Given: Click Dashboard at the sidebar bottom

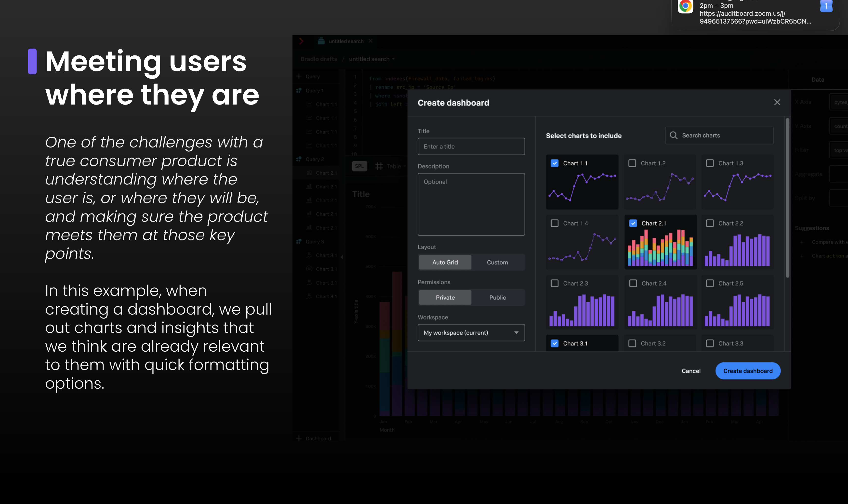Looking at the screenshot, I should click(318, 438).
